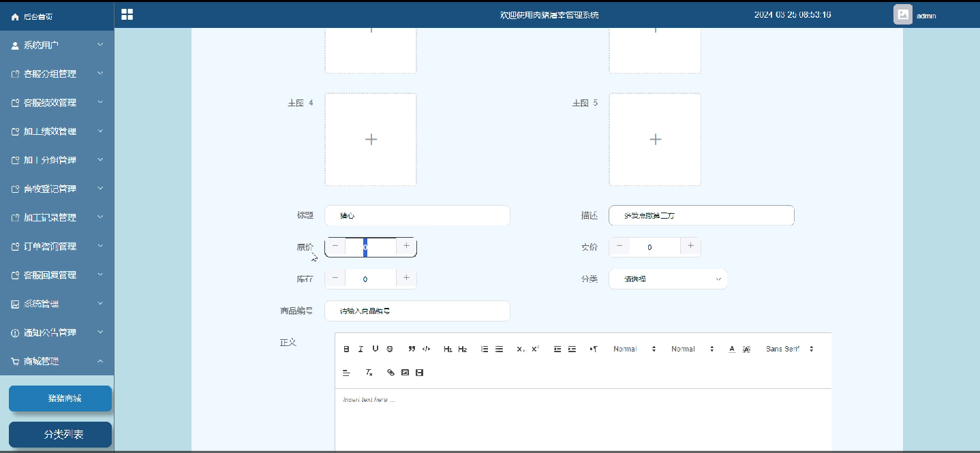The height and width of the screenshot is (453, 980).
Task: Open the Sans Serif font dropdown
Action: (789, 349)
